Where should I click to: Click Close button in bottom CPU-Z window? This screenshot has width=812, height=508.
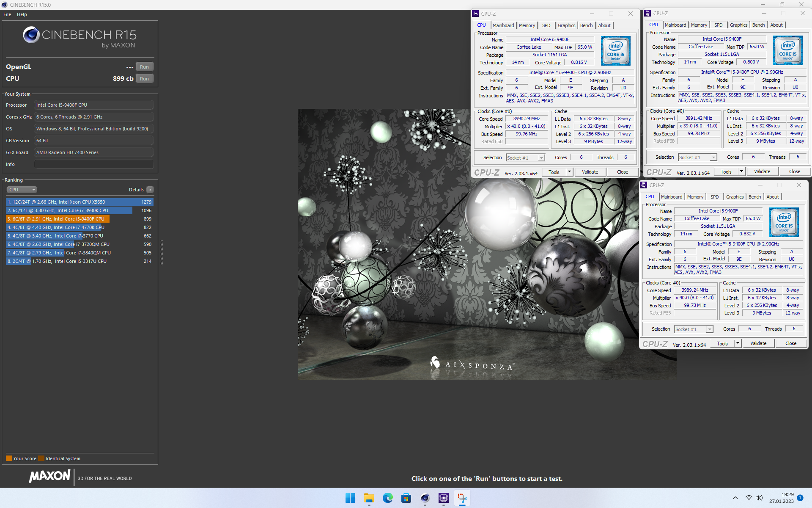pos(790,343)
